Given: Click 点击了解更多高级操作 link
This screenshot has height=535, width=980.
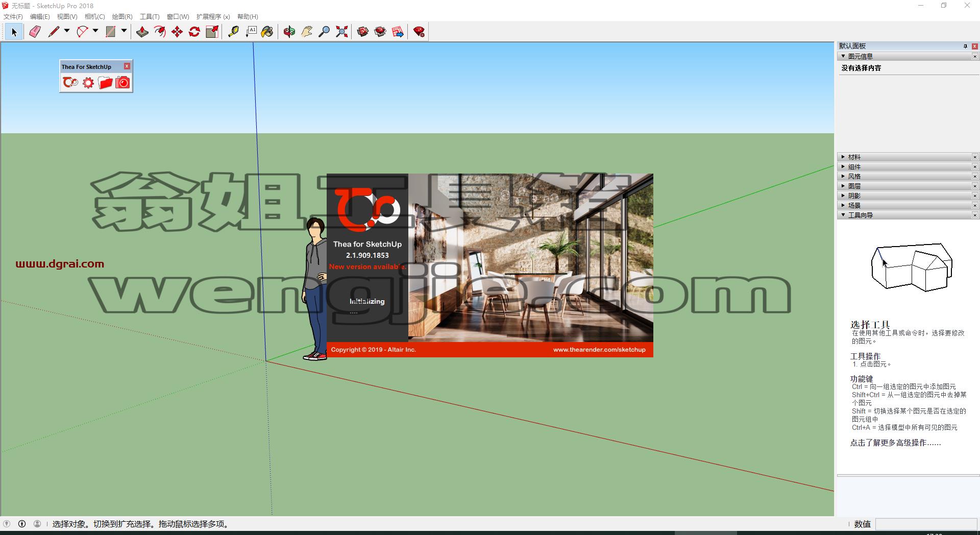Looking at the screenshot, I should 895,443.
